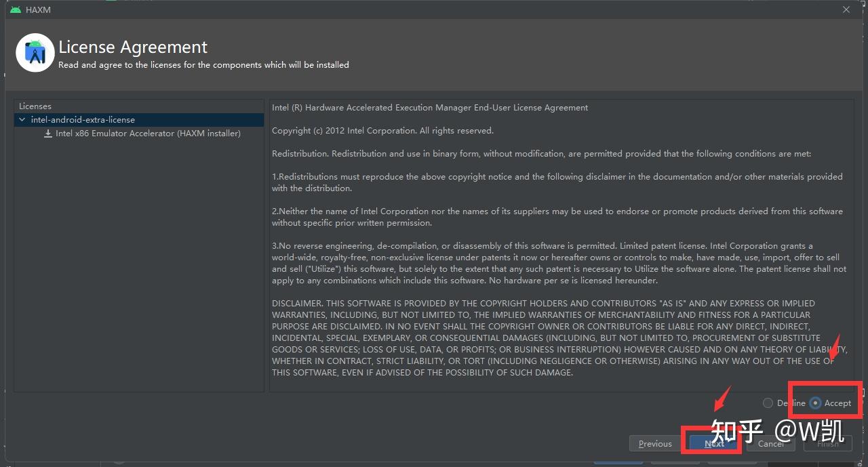The height and width of the screenshot is (467, 868).
Task: Select the Accept radio button
Action: click(816, 403)
